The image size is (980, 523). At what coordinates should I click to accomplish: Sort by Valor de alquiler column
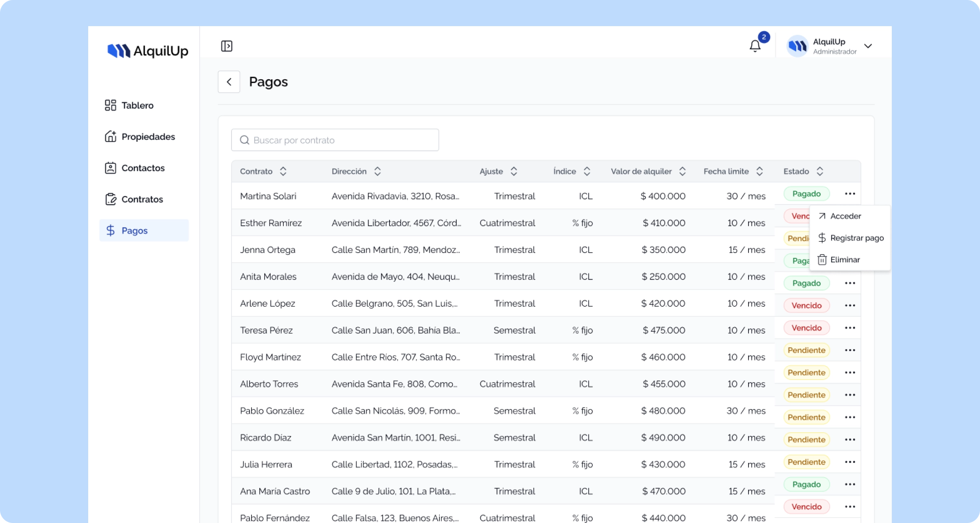(682, 171)
